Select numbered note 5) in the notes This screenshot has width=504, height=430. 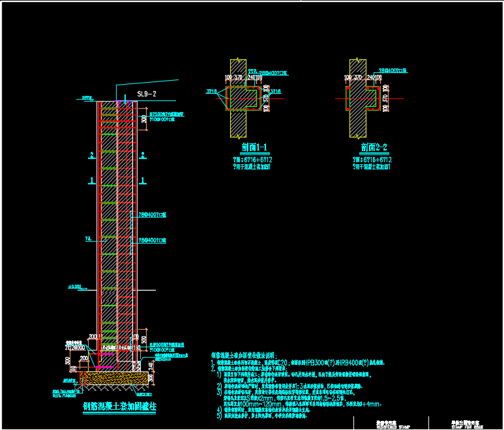(262, 416)
